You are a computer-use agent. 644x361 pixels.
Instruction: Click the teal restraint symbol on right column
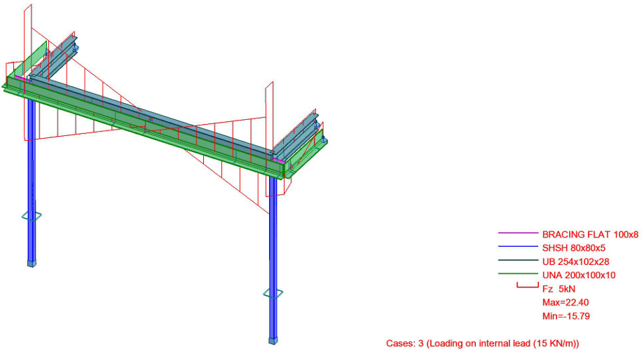pos(273,294)
